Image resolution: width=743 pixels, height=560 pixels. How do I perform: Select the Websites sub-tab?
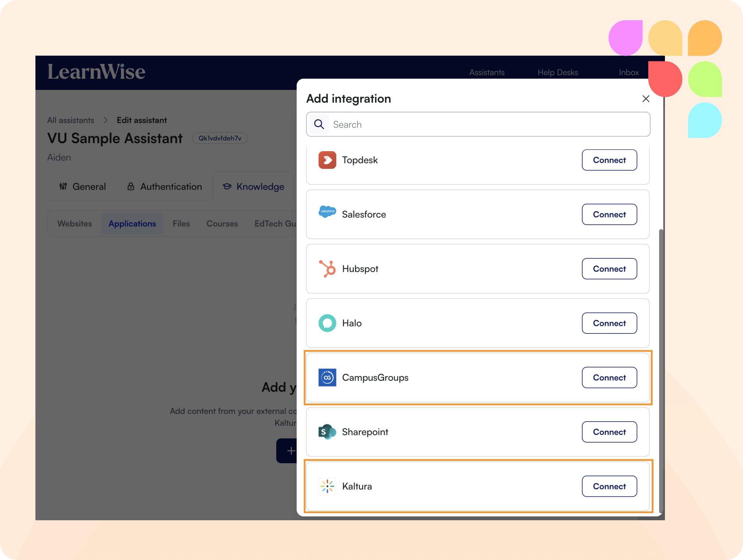click(x=74, y=224)
